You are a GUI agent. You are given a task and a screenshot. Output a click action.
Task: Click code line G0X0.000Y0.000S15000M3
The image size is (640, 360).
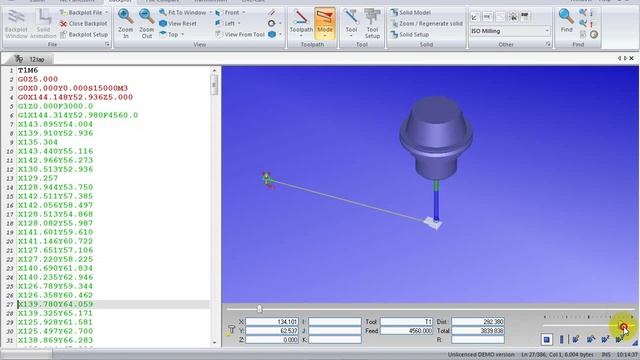tap(73, 88)
